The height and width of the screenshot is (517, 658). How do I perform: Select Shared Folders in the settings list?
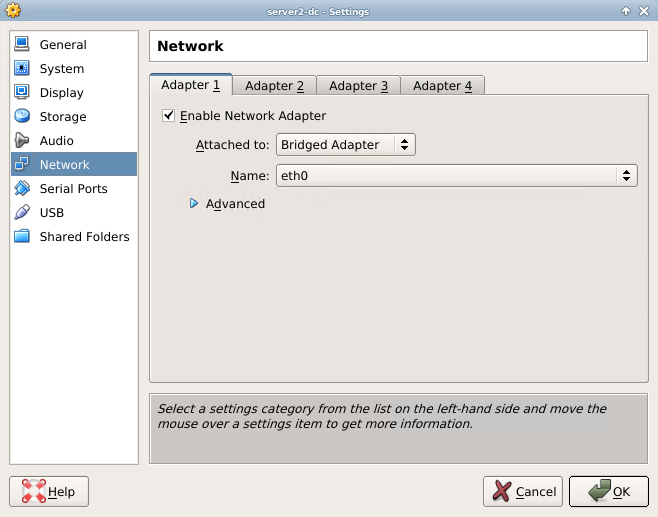click(x=74, y=236)
